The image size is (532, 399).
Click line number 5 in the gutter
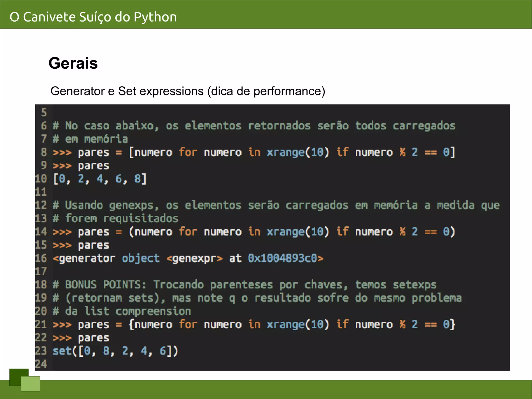click(x=44, y=113)
